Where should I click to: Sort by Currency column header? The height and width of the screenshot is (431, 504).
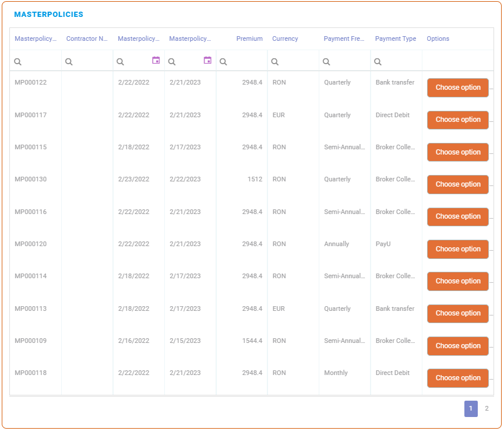pos(285,39)
